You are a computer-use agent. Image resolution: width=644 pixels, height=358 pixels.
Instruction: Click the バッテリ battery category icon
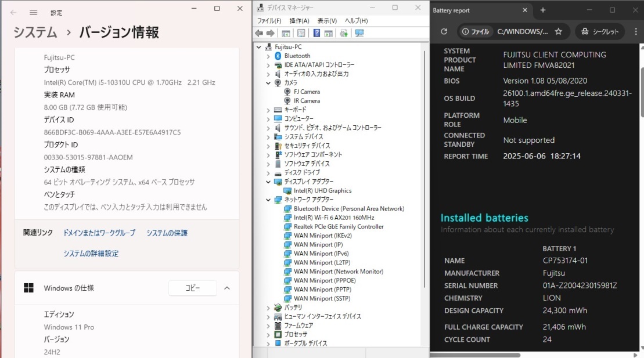pyautogui.click(x=278, y=308)
